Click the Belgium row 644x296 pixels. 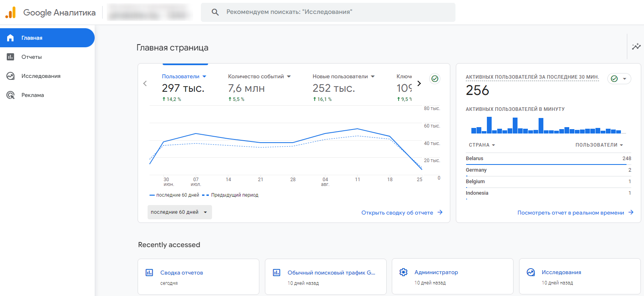(x=549, y=182)
